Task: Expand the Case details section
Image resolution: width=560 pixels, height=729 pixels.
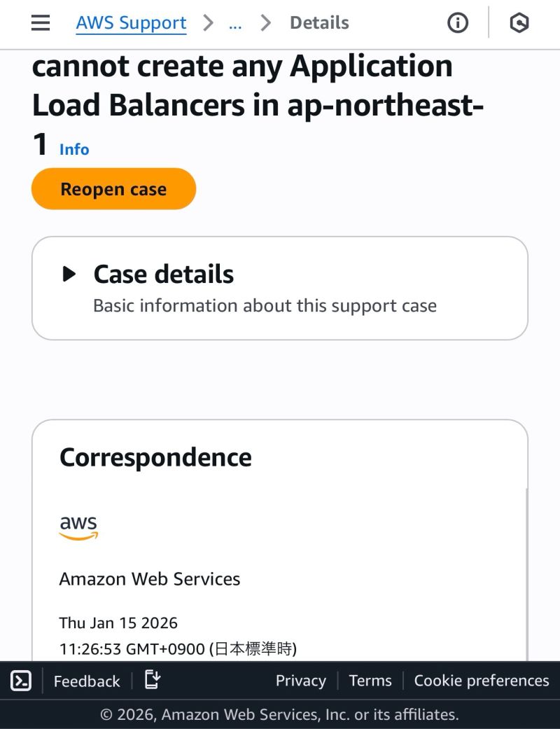Action: [163, 274]
